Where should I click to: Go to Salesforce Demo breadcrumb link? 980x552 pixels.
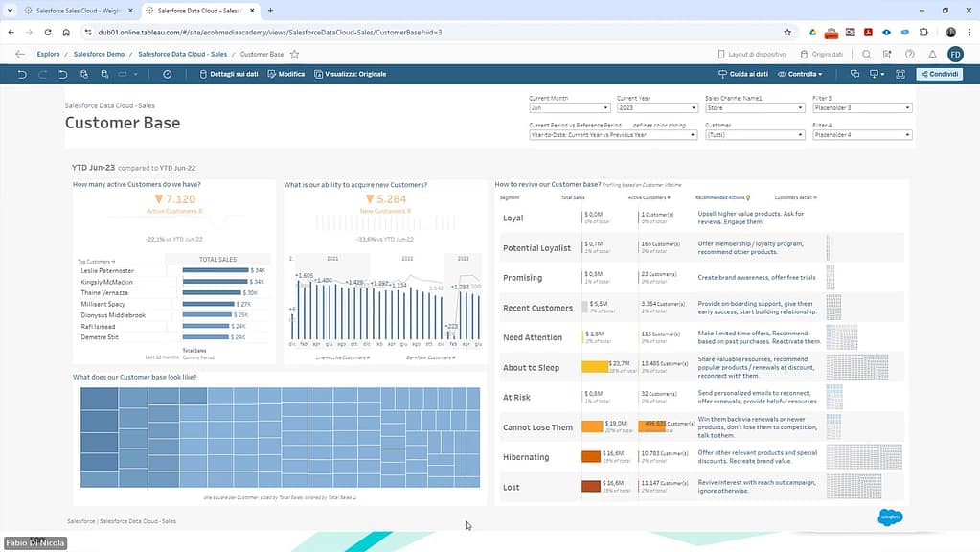tap(99, 55)
